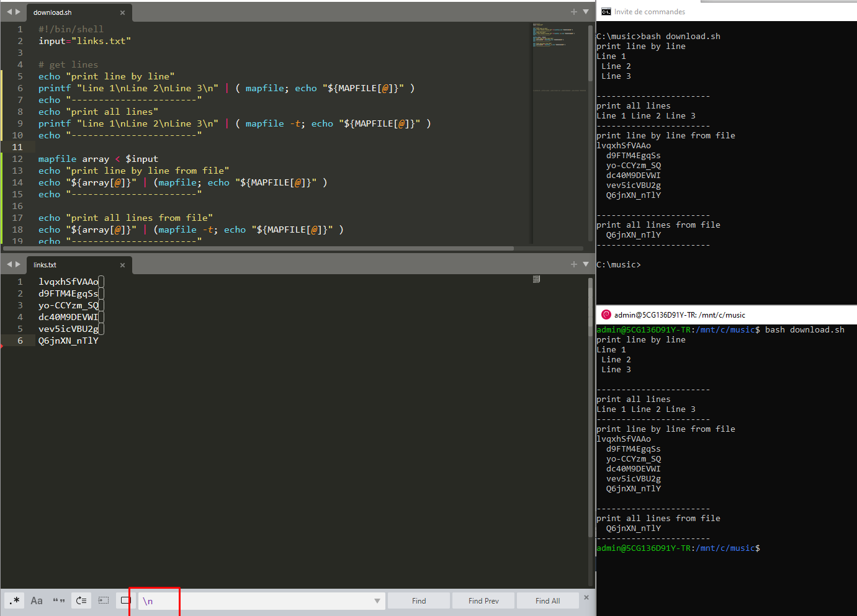857x616 pixels.
Task: Click the 'echo "print all lines"' code line
Action: pos(98,112)
